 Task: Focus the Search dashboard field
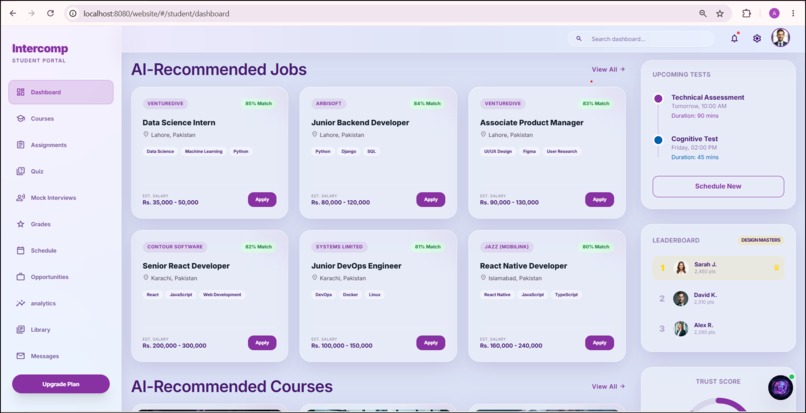[642, 39]
